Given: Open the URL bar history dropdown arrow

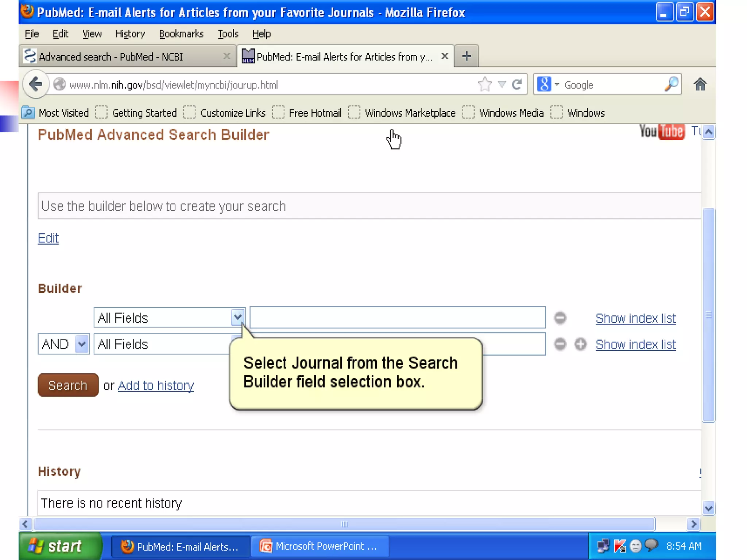Looking at the screenshot, I should 502,85.
